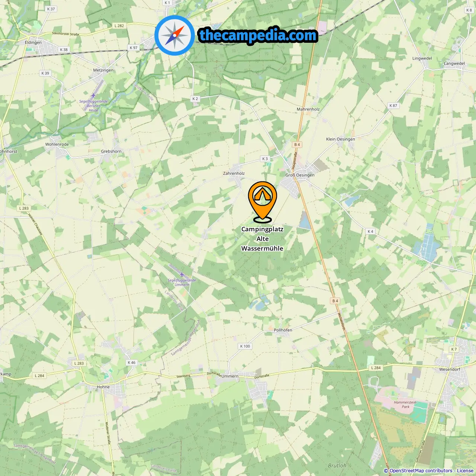Select the Pollhöfen village label
This screenshot has height=476, width=476.
[x=283, y=330]
